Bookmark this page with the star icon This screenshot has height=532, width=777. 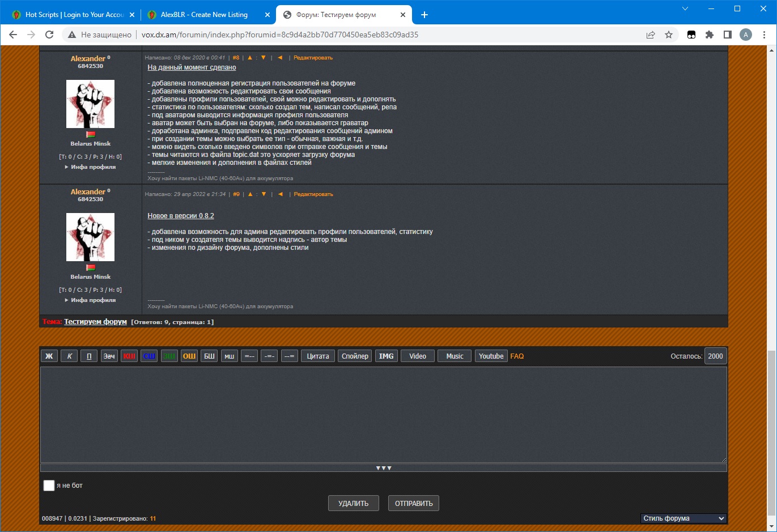(x=669, y=35)
